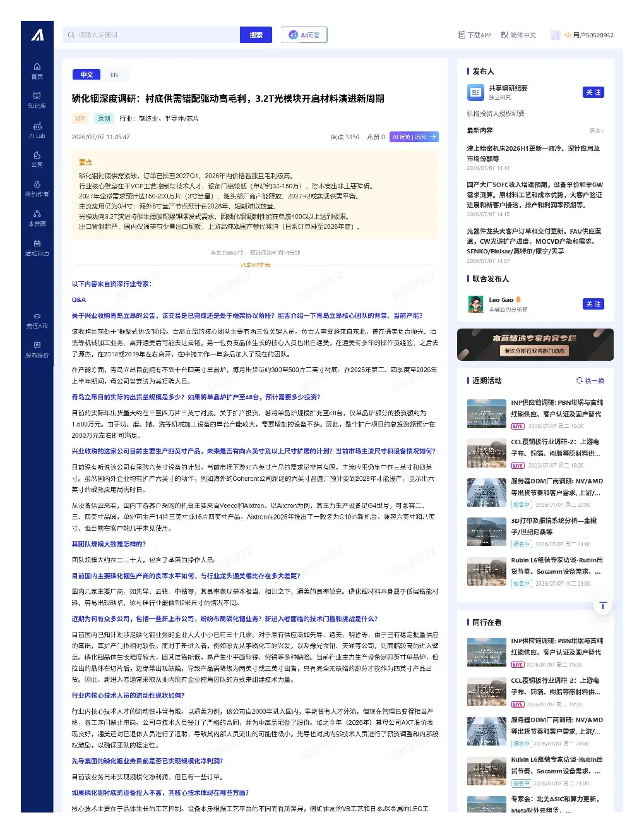Switch article to the EN tab

pyautogui.click(x=114, y=75)
